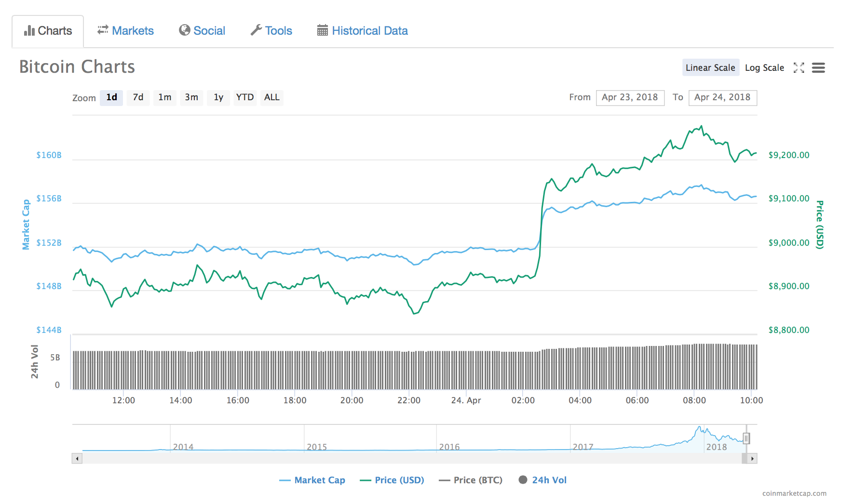Click the To date field

click(x=723, y=97)
